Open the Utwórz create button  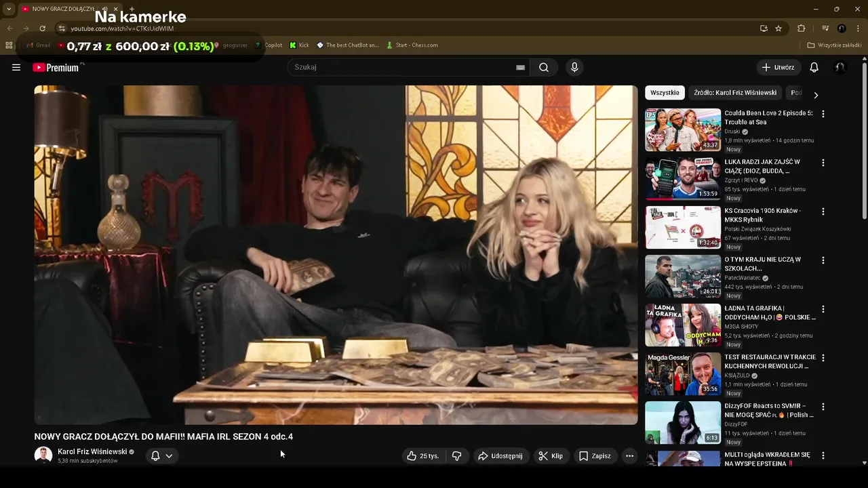[778, 67]
